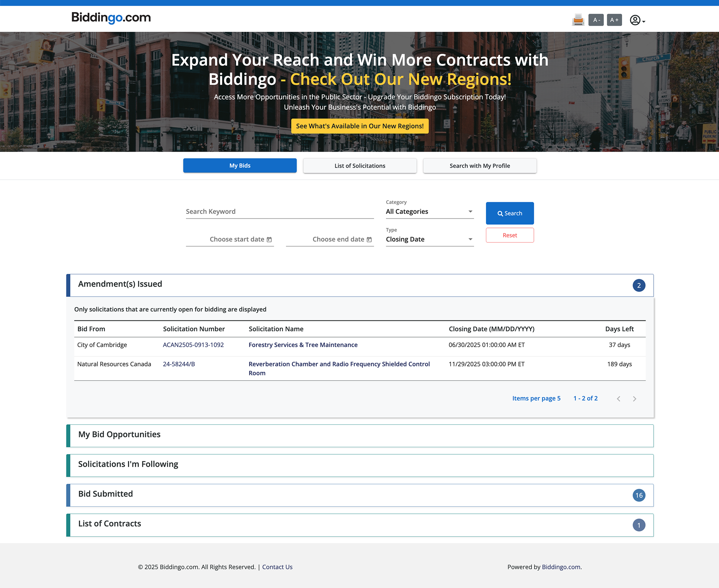
Task: Open the user account menu icon
Action: 637,20
